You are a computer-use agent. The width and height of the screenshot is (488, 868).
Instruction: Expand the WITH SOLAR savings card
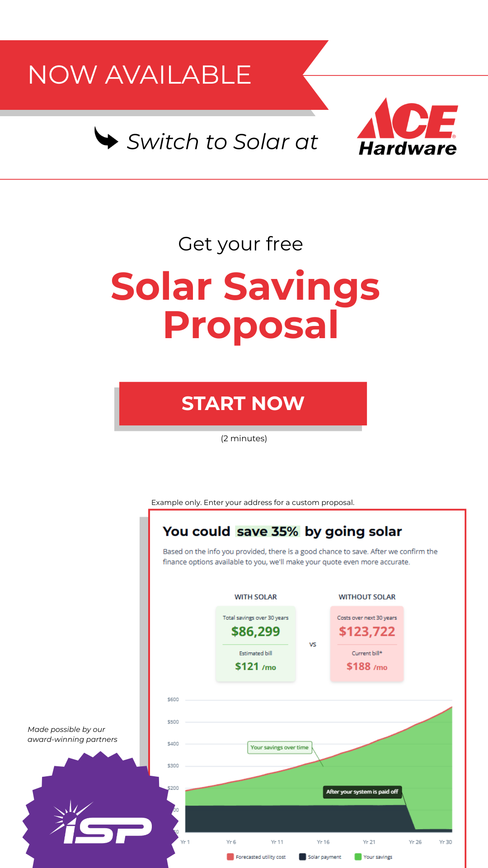[x=255, y=643]
